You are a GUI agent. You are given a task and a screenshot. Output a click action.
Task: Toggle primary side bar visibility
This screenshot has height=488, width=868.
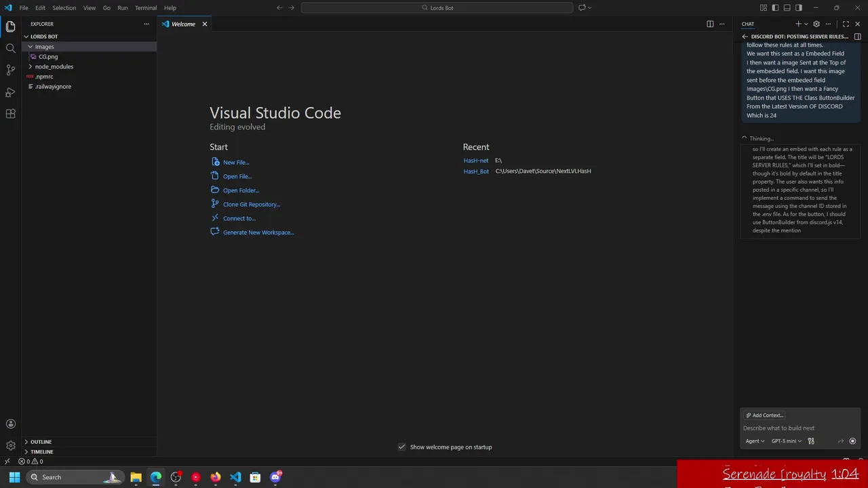775,7
